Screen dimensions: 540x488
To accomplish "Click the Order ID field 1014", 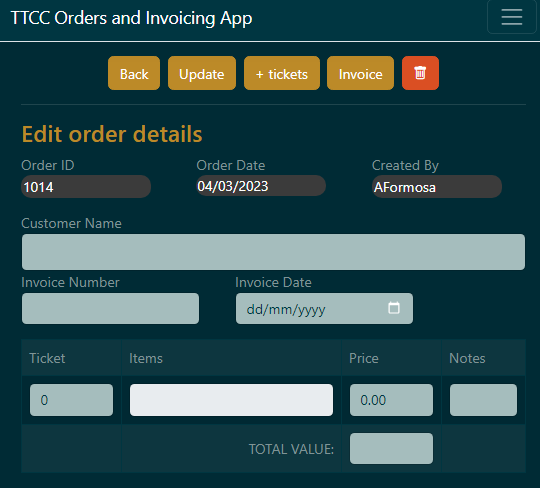I will click(86, 187).
